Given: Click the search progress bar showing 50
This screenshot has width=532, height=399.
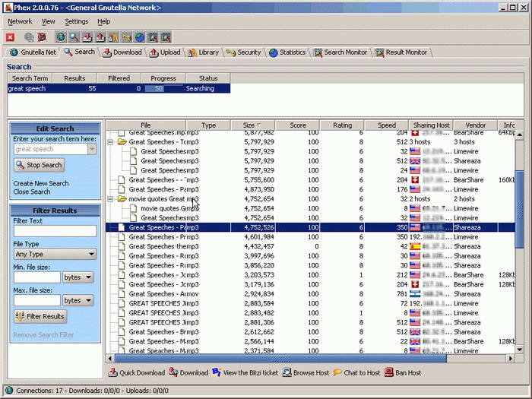Looking at the screenshot, I should pos(164,89).
